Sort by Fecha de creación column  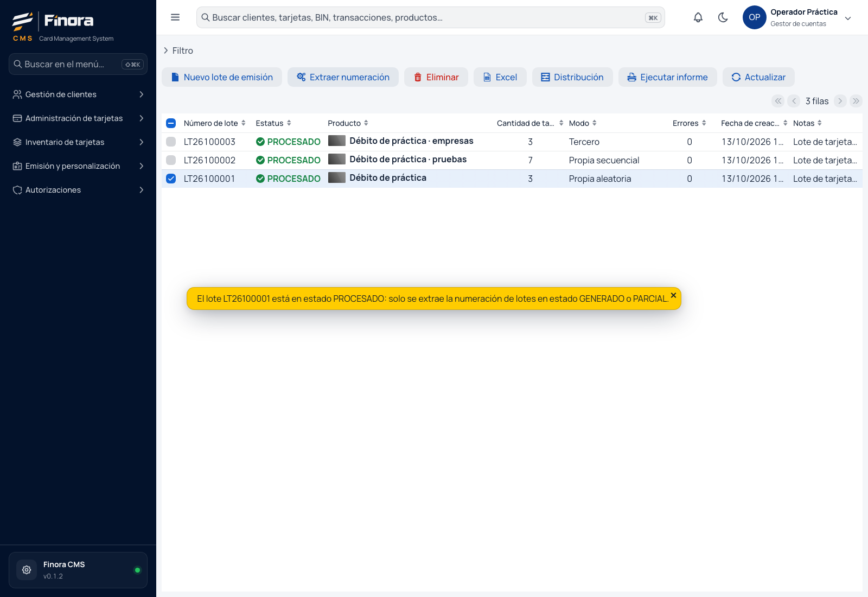754,123
